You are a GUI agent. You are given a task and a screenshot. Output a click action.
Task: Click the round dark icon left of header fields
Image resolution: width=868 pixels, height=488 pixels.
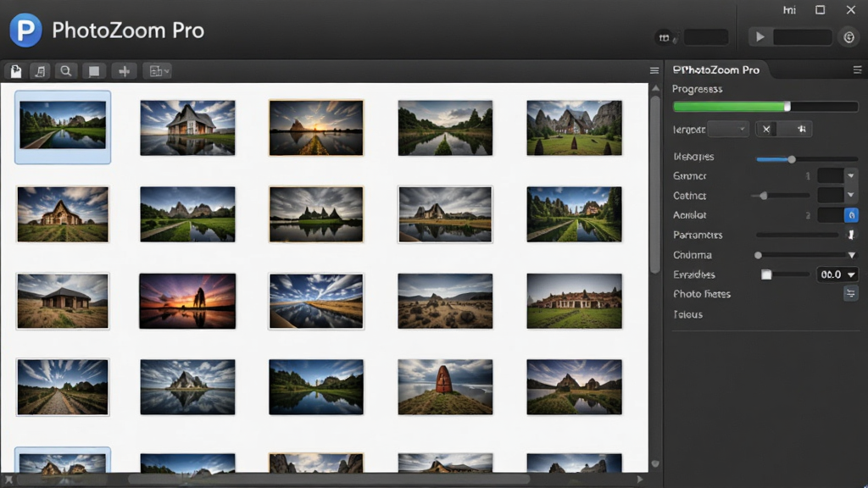665,37
